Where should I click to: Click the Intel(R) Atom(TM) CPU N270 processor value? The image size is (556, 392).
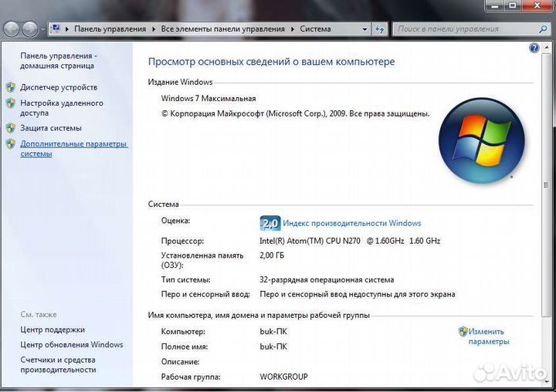click(x=350, y=241)
